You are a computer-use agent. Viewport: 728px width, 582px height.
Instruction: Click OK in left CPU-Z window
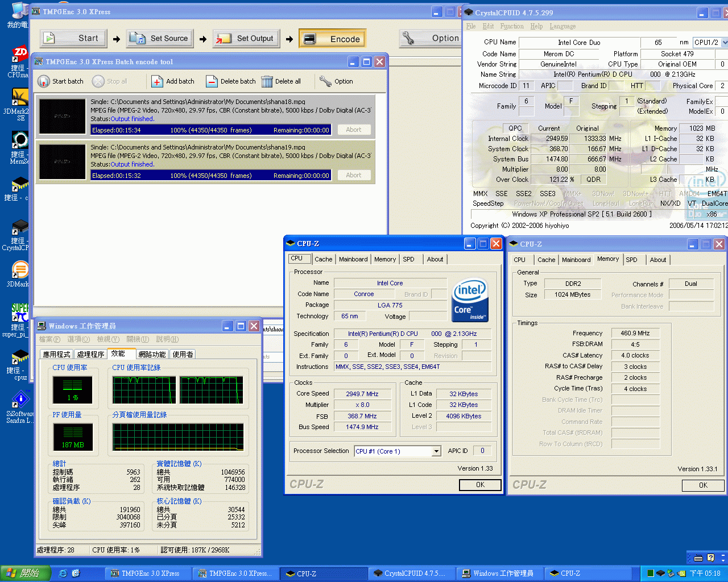click(x=480, y=485)
